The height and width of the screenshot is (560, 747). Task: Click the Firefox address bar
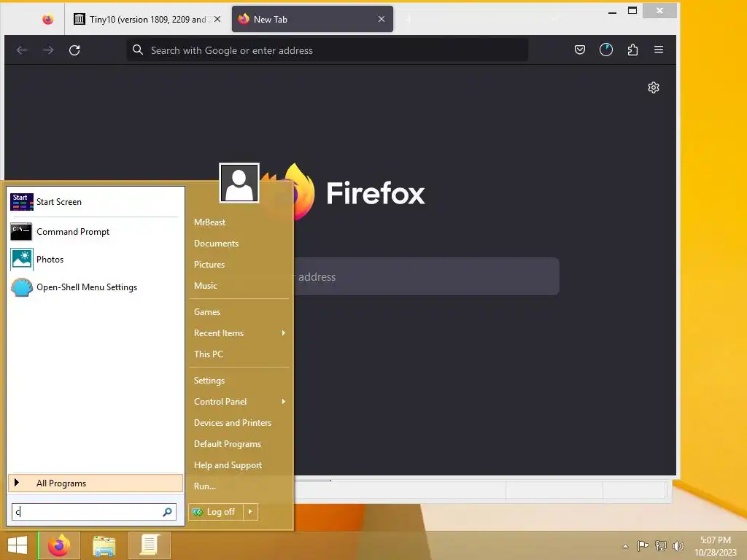328,50
